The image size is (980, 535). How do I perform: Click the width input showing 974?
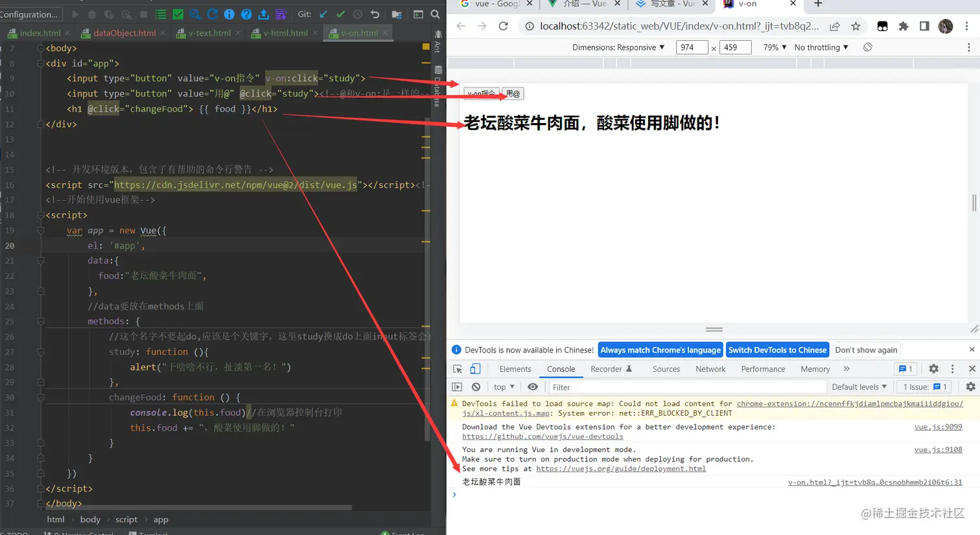(x=692, y=47)
